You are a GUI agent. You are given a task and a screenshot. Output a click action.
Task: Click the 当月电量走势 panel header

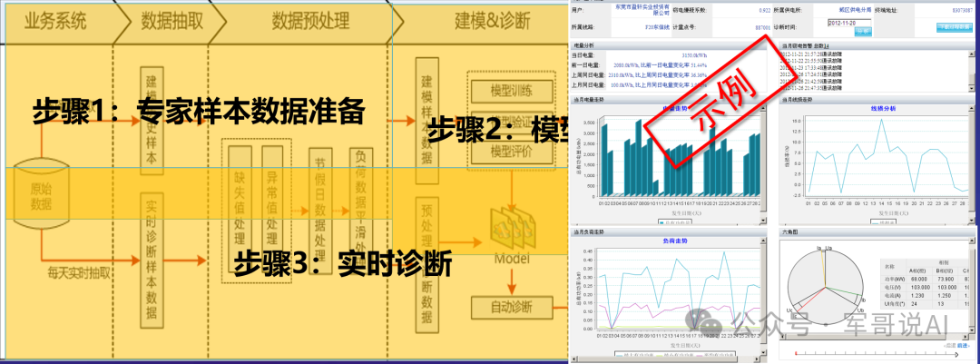click(x=669, y=100)
